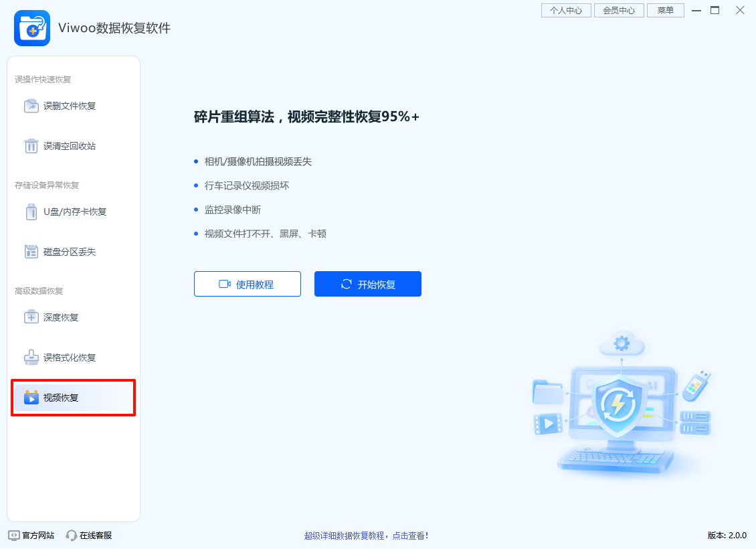Screen dimensions: 756x549
Task: Open 在线客服 customer service headset icon
Action: pos(71,535)
